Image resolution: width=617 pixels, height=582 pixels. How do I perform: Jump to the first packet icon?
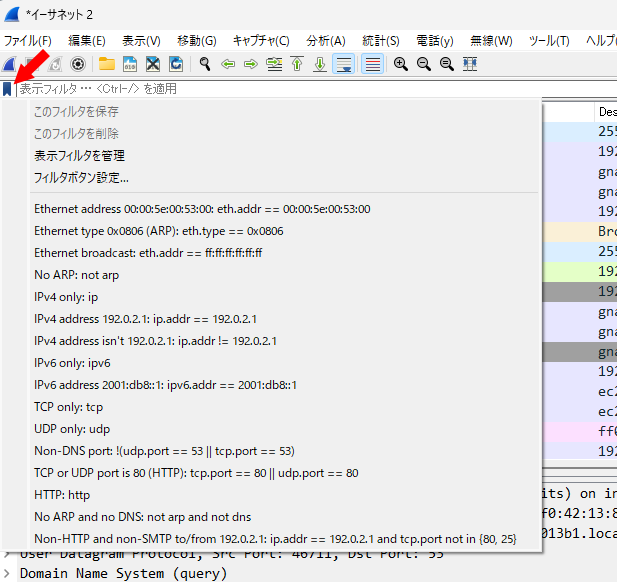pos(297,64)
